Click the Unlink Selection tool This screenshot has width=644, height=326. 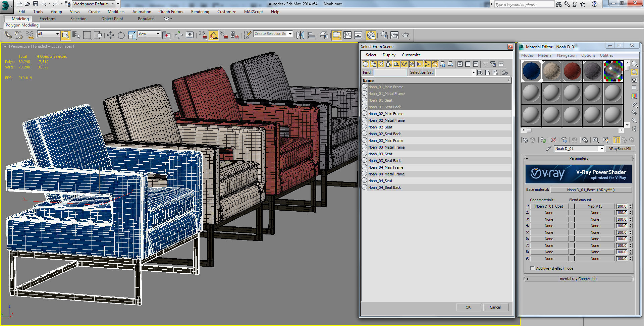18,35
